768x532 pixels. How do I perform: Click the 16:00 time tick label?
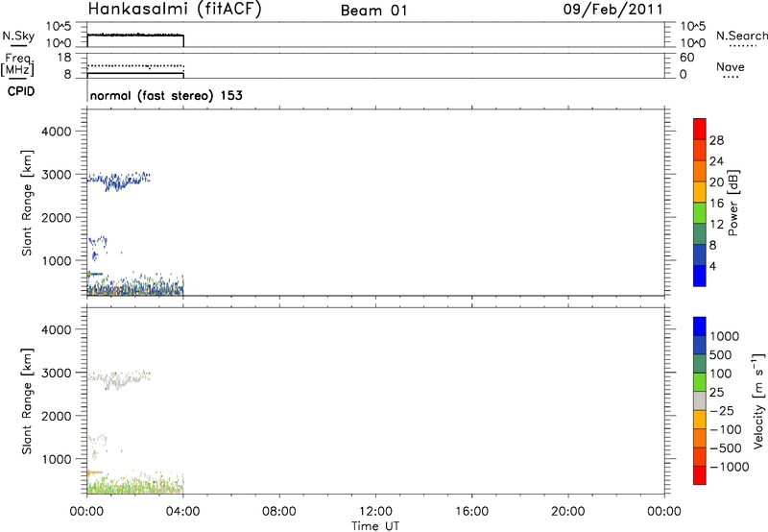click(x=471, y=512)
